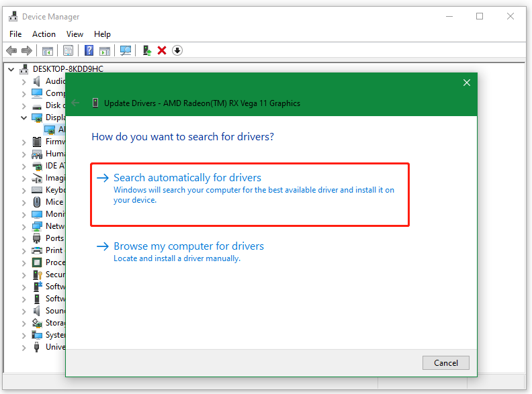The width and height of the screenshot is (532, 394).
Task: Click the Forward arrow toolbar icon
Action: (27, 51)
